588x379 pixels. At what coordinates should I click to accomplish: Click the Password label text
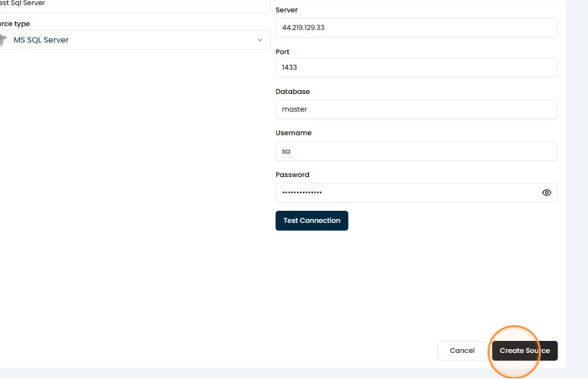(292, 175)
